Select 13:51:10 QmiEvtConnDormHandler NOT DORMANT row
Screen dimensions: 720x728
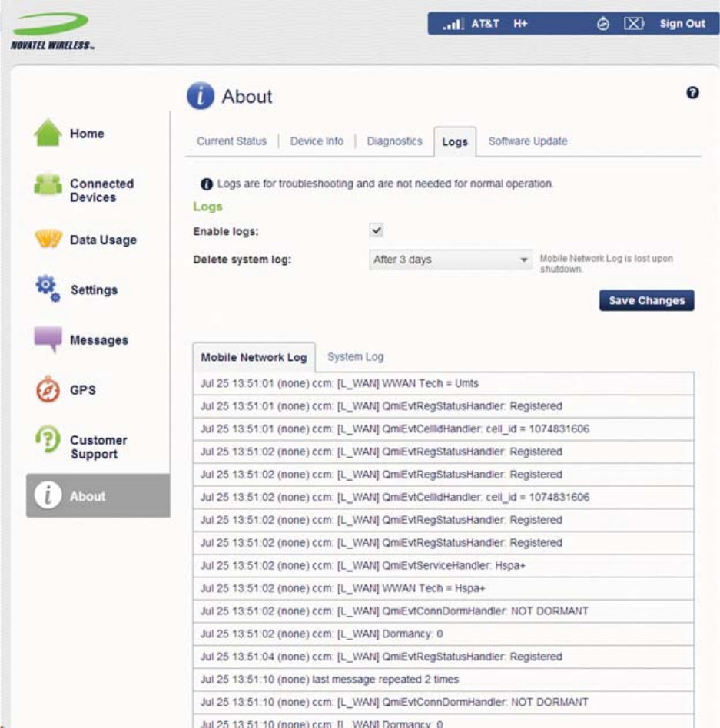tap(443, 702)
